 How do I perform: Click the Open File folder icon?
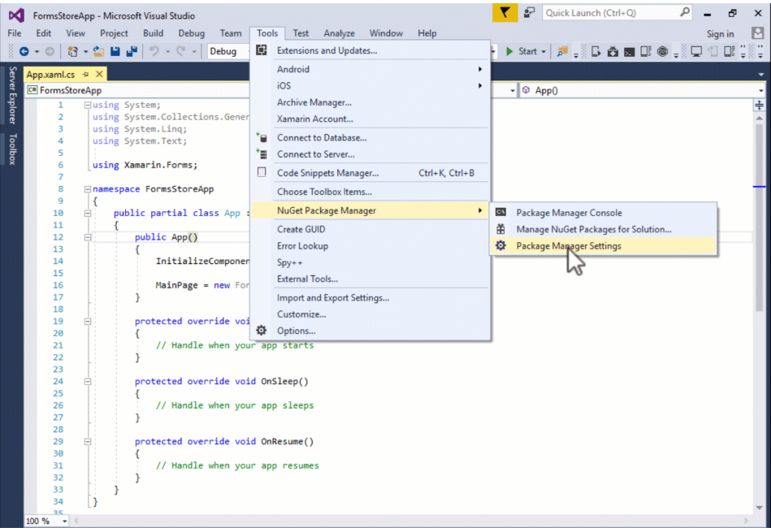98,51
